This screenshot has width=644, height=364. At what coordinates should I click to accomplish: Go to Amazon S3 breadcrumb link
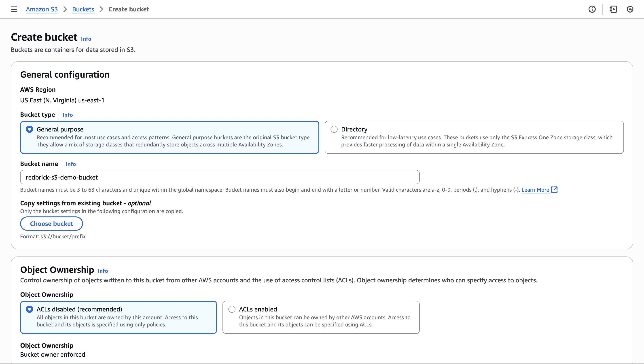tap(42, 9)
